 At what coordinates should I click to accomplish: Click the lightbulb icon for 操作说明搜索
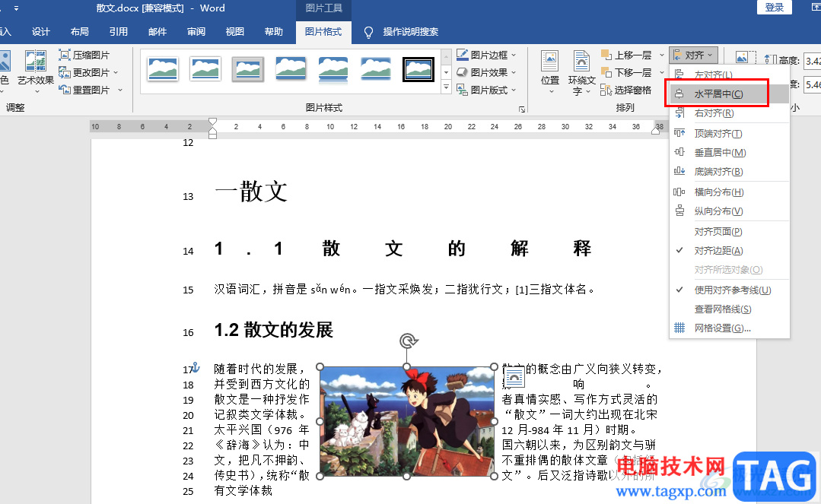point(368,33)
